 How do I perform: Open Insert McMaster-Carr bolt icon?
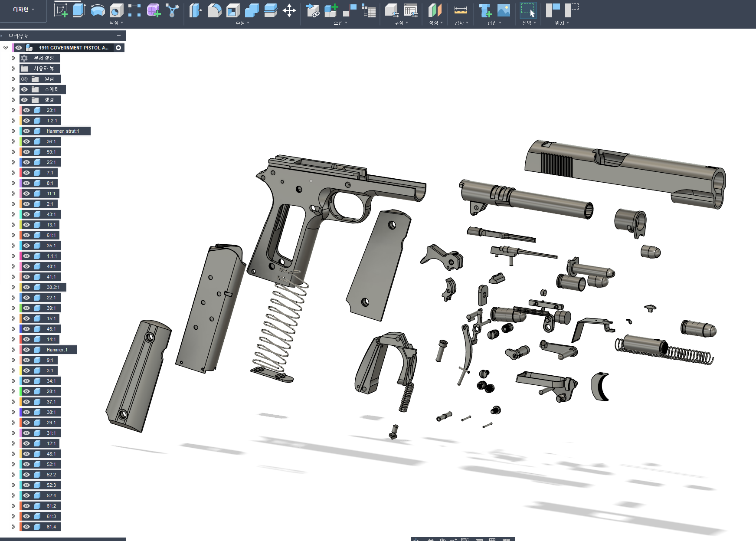pos(485,10)
